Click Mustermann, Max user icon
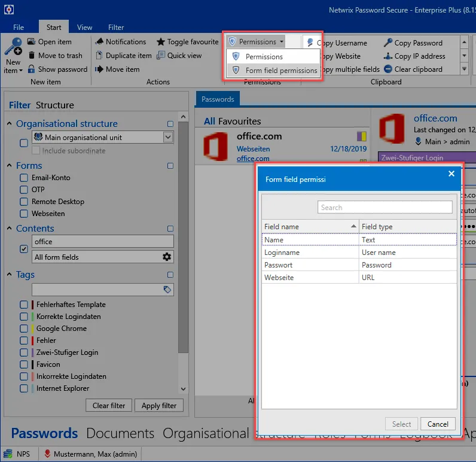Screen dimensions: 476x462 47,454
